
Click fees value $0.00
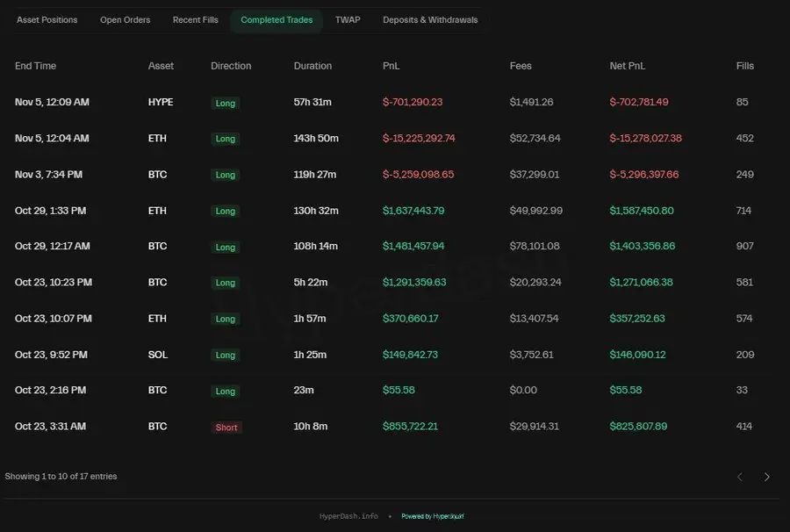tap(523, 391)
